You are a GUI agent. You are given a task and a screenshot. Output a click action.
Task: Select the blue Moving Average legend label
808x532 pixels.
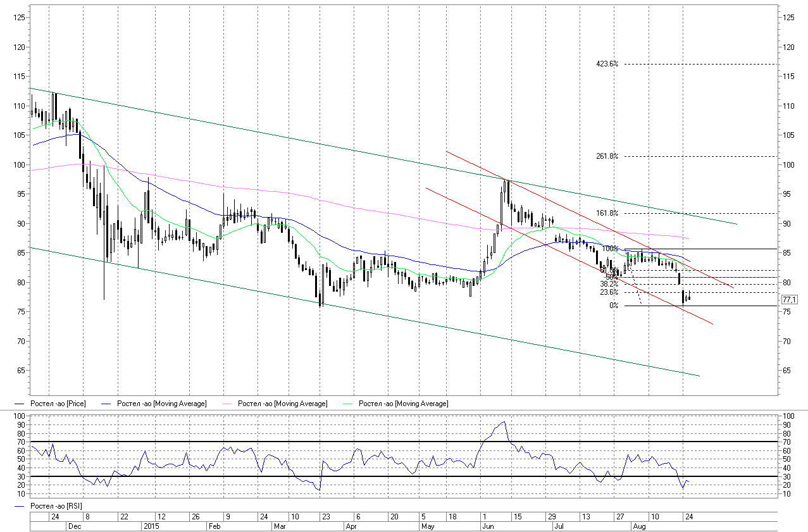pyautogui.click(x=162, y=404)
